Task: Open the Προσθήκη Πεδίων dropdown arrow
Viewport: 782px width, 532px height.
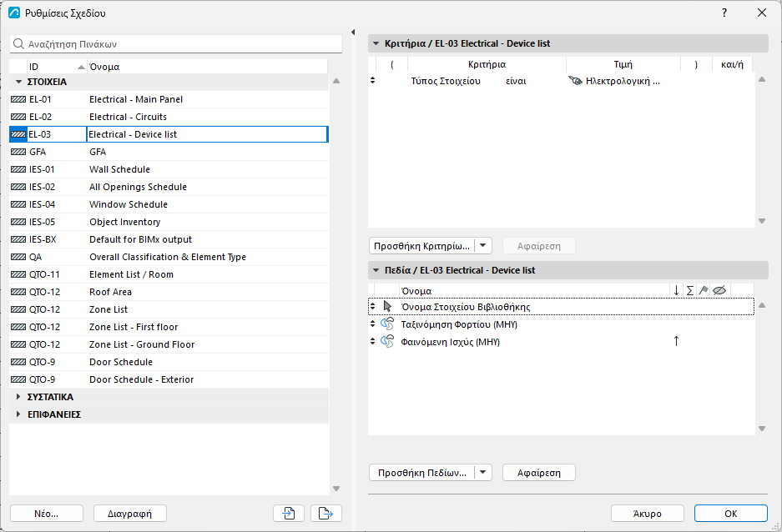Action: tap(482, 472)
